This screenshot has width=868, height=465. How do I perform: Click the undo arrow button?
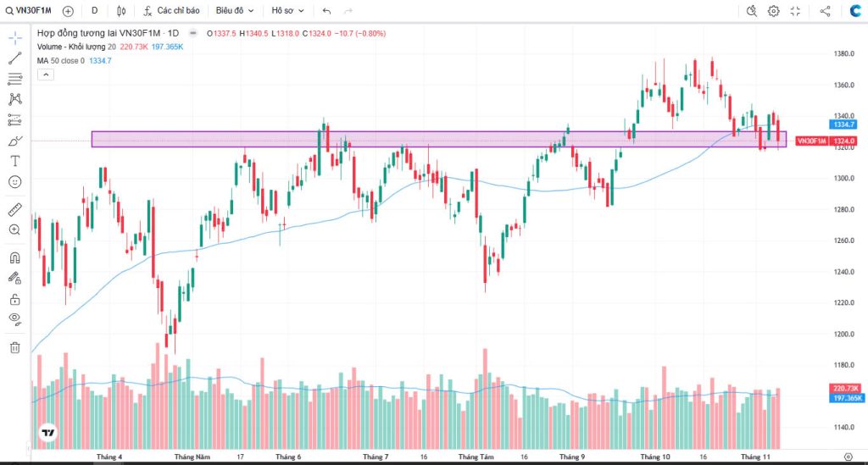point(327,11)
